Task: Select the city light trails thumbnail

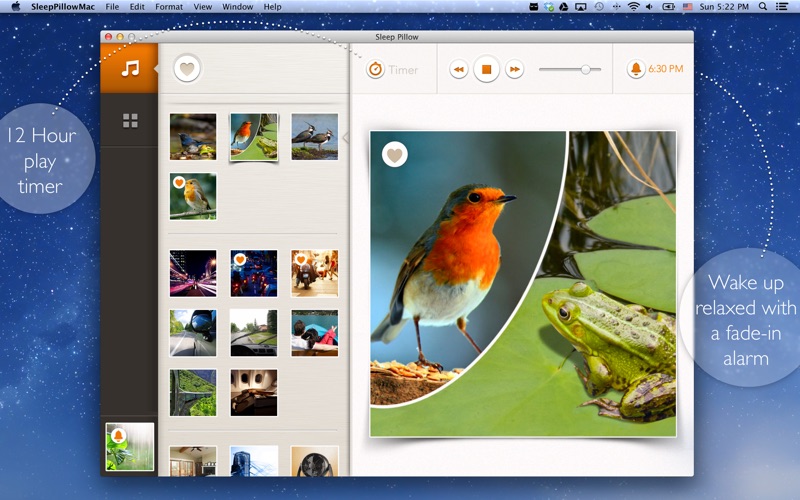Action: pyautogui.click(x=193, y=273)
